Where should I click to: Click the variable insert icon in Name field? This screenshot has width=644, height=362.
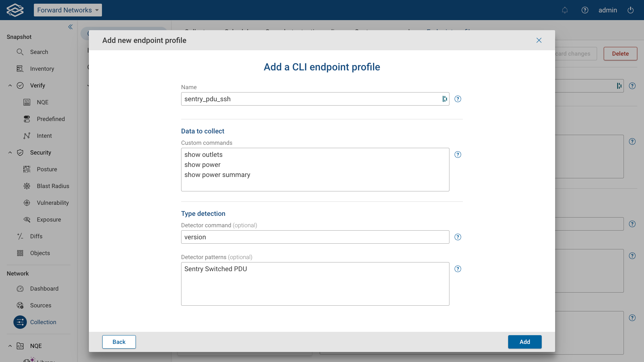444,99
